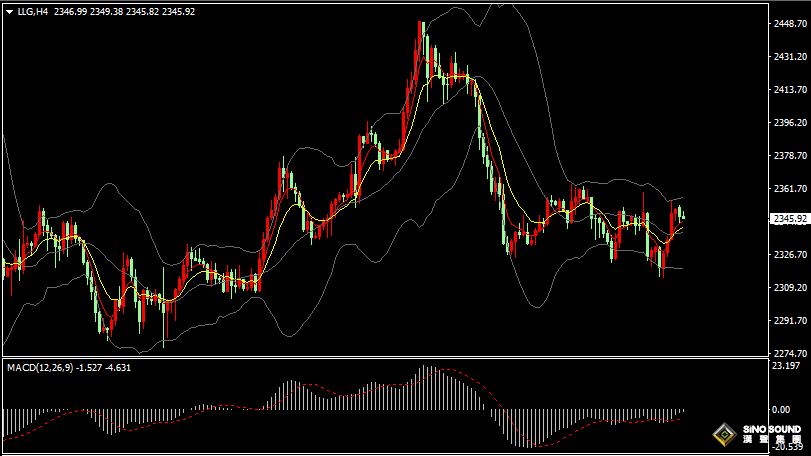Click the 2361.70 price axis label
Screen dimensions: 811x456
[789, 188]
